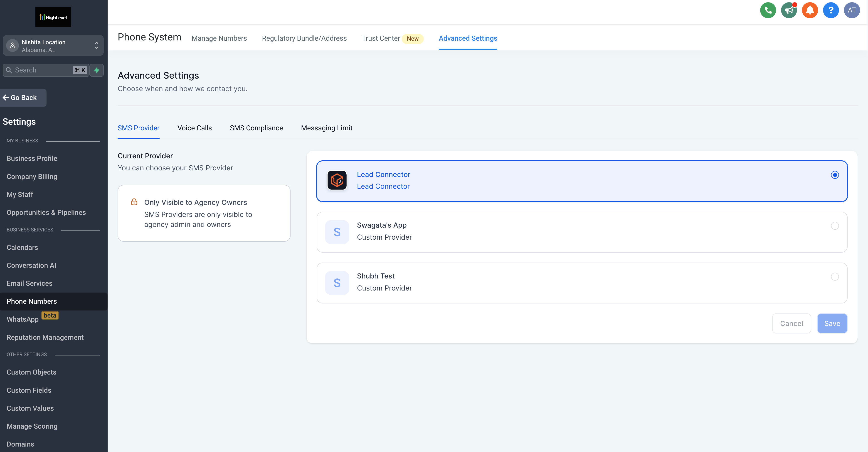868x452 pixels.
Task: Select the Shubh Test radio button
Action: click(x=835, y=276)
